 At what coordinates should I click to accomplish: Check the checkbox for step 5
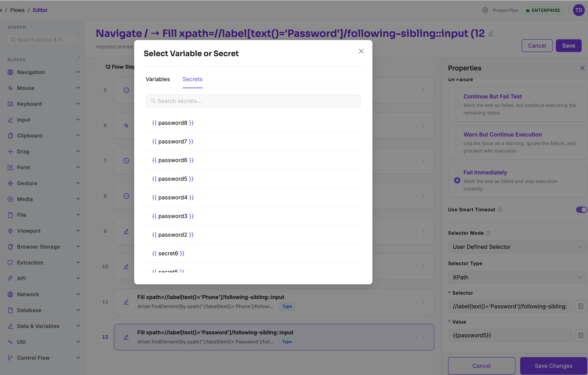[x=94, y=90]
